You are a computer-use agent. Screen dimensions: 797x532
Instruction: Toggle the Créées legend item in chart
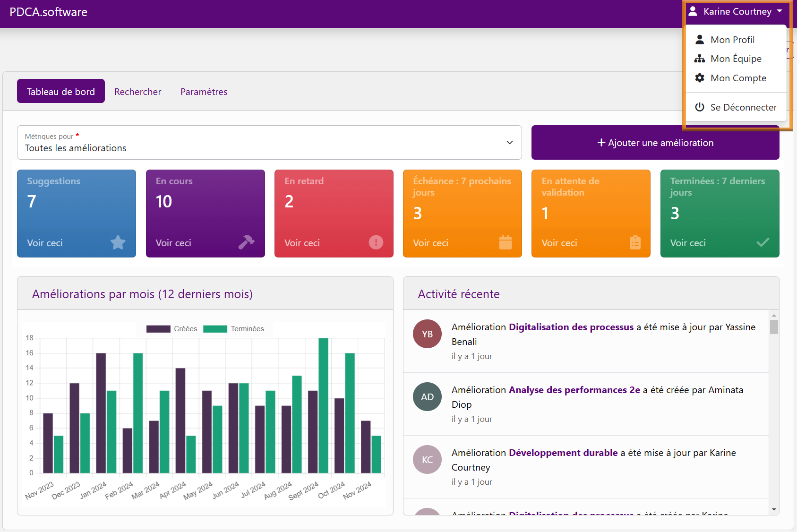[x=171, y=329]
